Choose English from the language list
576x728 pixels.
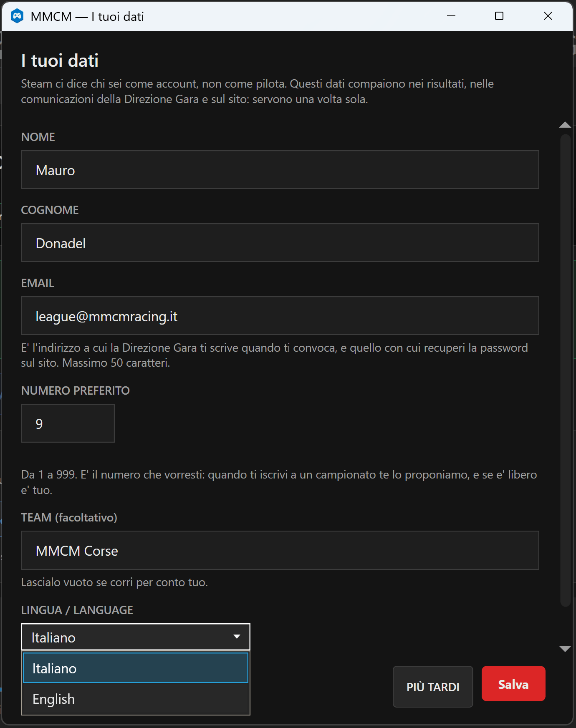coord(136,699)
